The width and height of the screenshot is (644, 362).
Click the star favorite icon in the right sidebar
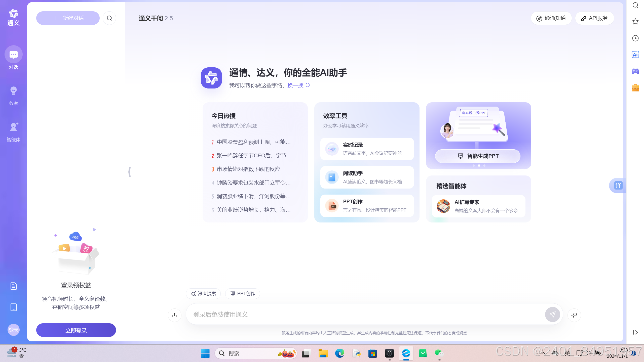pos(635,21)
